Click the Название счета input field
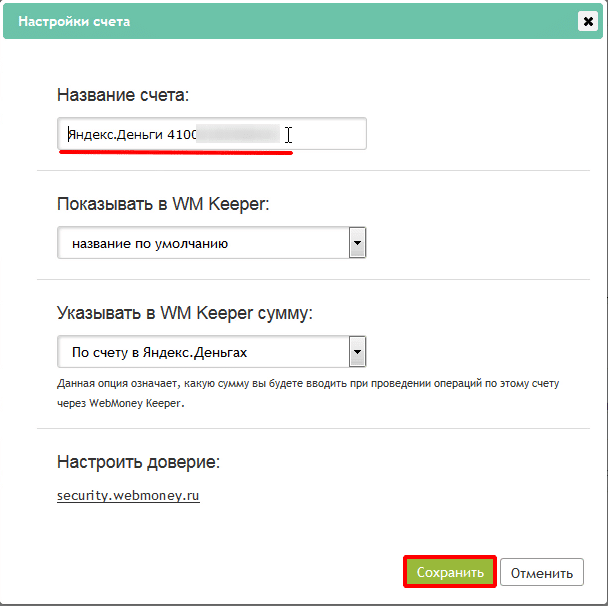The width and height of the screenshot is (608, 606). [x=212, y=134]
